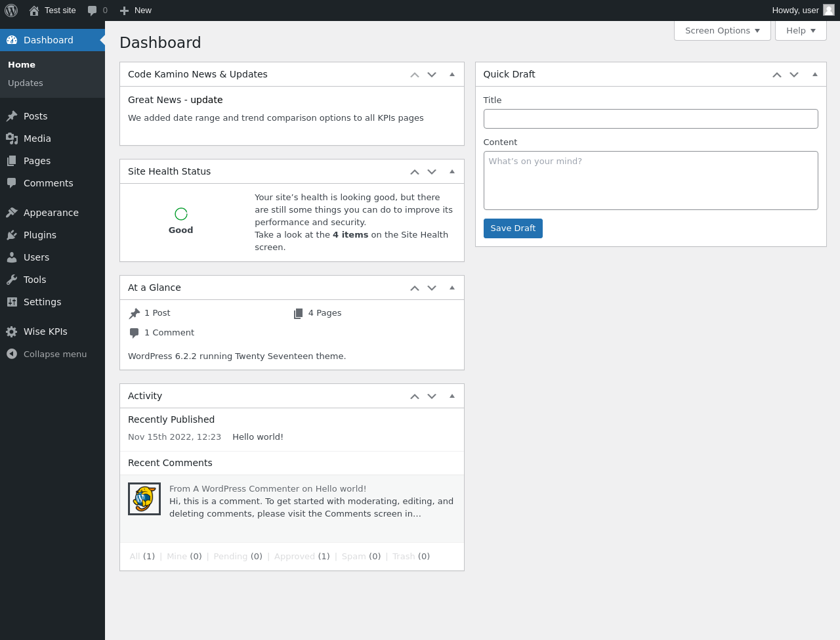Image resolution: width=840 pixels, height=640 pixels.
Task: Collapse the Quick Draft panel
Action: click(815, 75)
